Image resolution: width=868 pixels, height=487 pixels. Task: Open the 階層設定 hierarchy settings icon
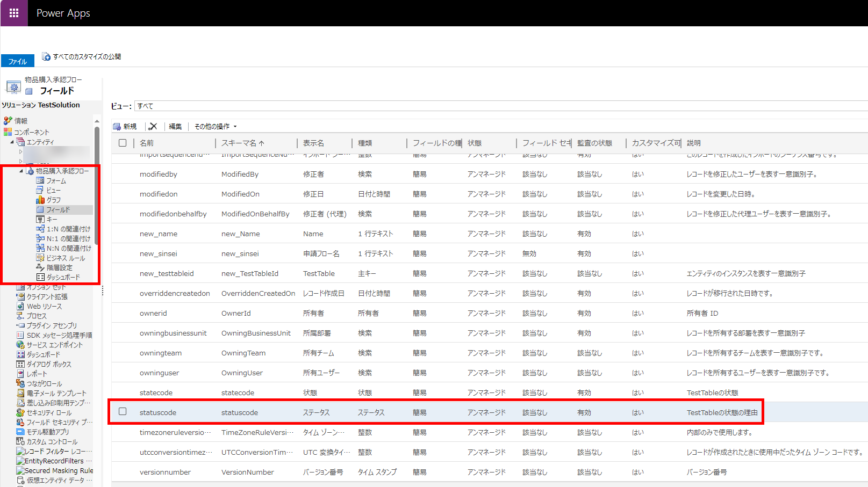pyautogui.click(x=40, y=267)
